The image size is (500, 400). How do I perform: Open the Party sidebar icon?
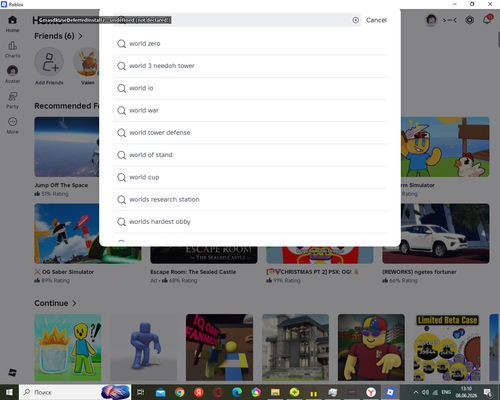tap(12, 100)
